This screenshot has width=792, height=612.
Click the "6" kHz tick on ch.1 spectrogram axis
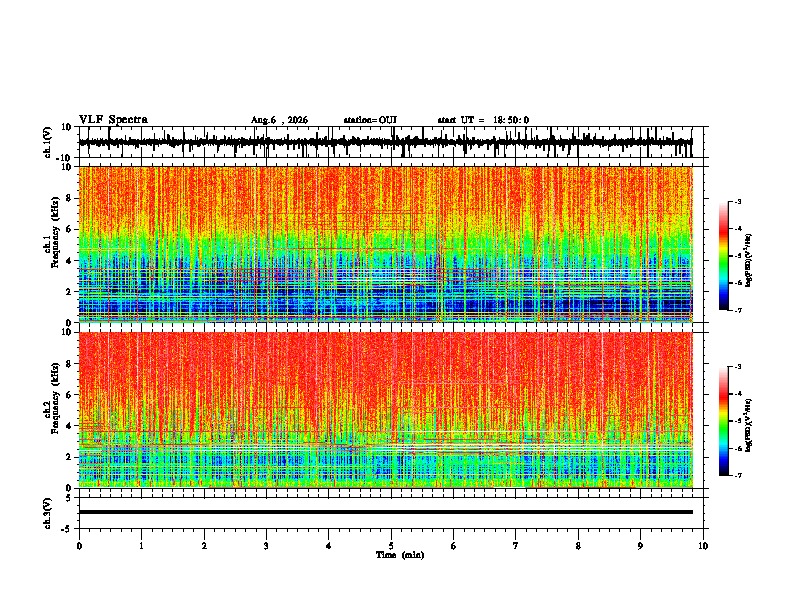[x=69, y=229]
